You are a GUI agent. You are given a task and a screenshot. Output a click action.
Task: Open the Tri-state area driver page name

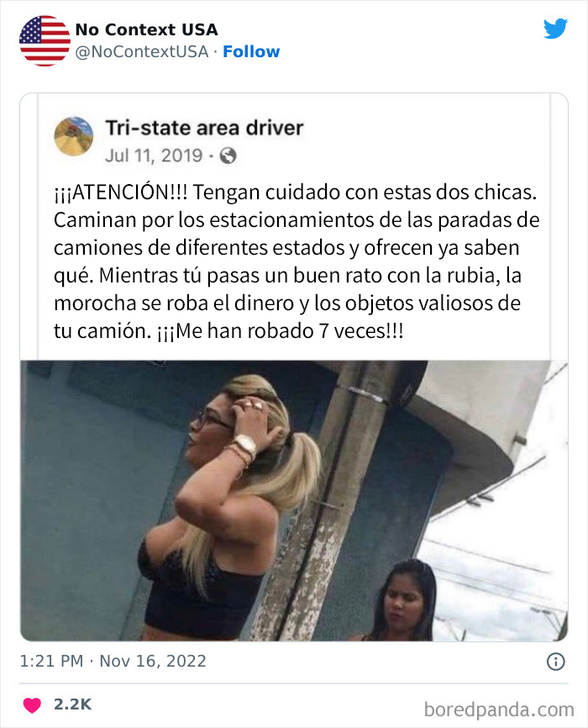click(x=204, y=128)
